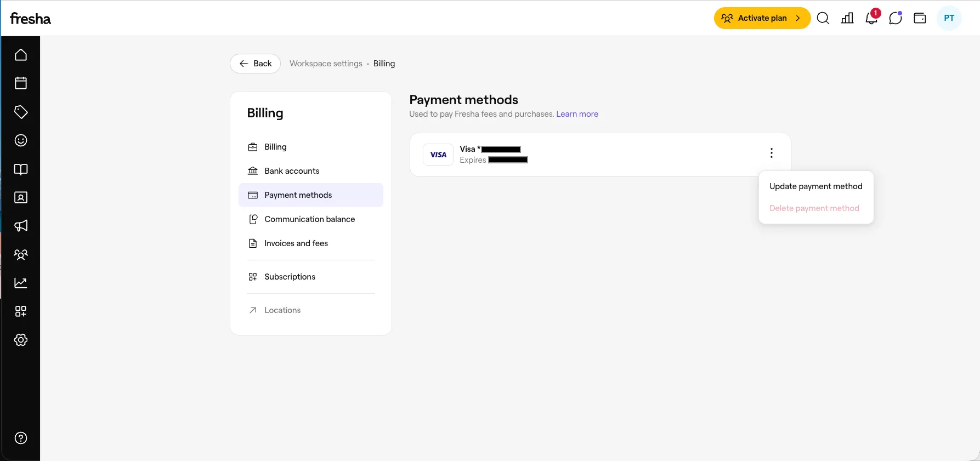The height and width of the screenshot is (461, 980).
Task: Open the notifications bell icon
Action: (871, 18)
